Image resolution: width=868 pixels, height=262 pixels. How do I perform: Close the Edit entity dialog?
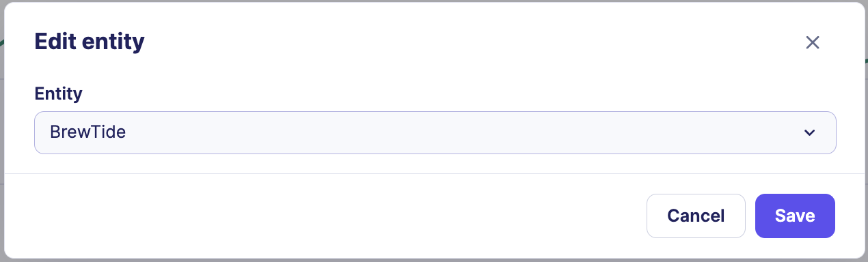(x=812, y=42)
